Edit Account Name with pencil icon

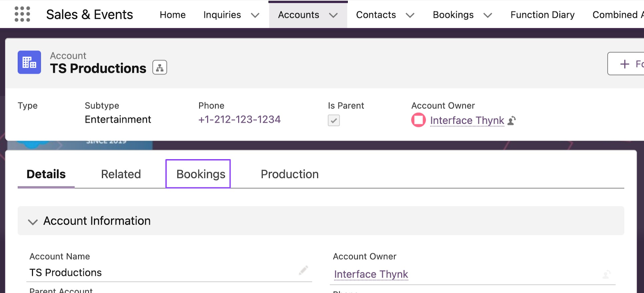point(303,270)
